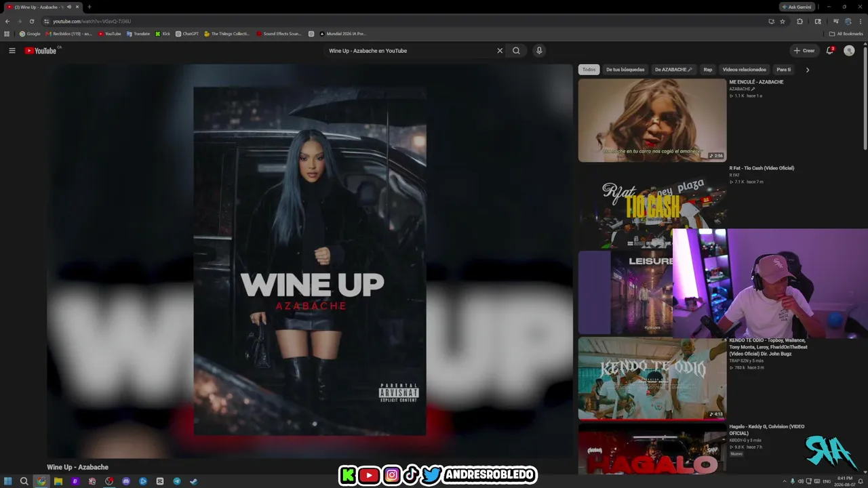Mute the tab via speaker icon
This screenshot has height=488, width=868.
pyautogui.click(x=69, y=7)
